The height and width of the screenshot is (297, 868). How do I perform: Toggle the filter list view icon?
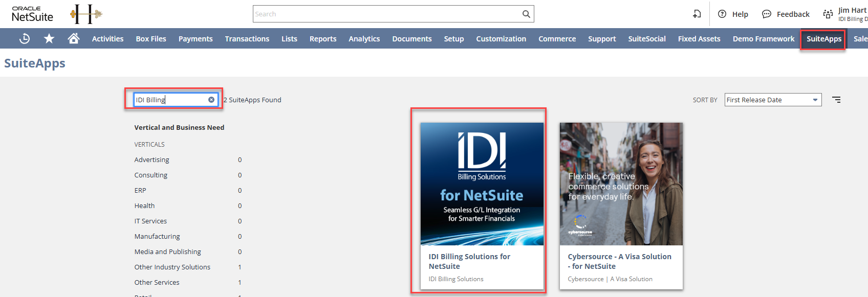tap(836, 100)
